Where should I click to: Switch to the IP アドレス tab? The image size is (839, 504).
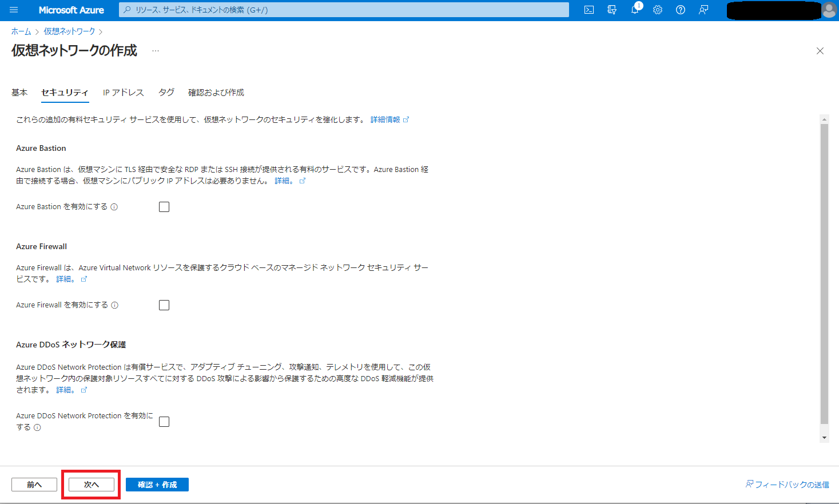[x=124, y=93]
